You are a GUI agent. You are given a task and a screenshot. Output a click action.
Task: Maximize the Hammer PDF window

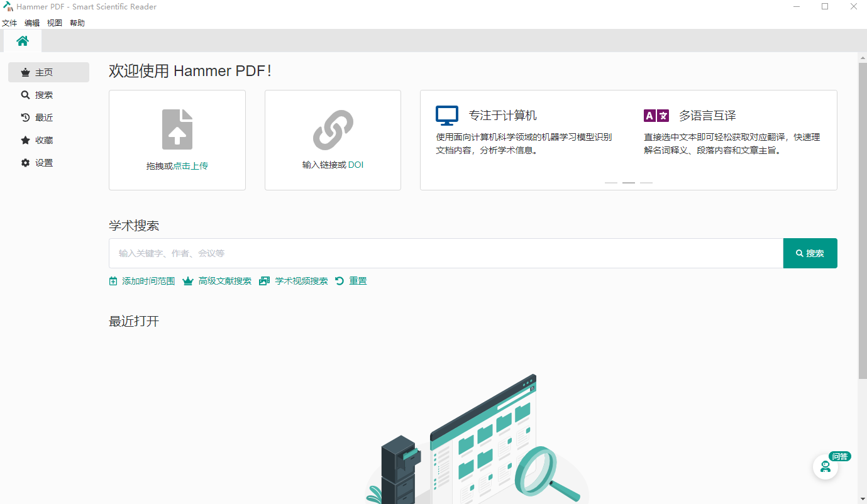(825, 6)
